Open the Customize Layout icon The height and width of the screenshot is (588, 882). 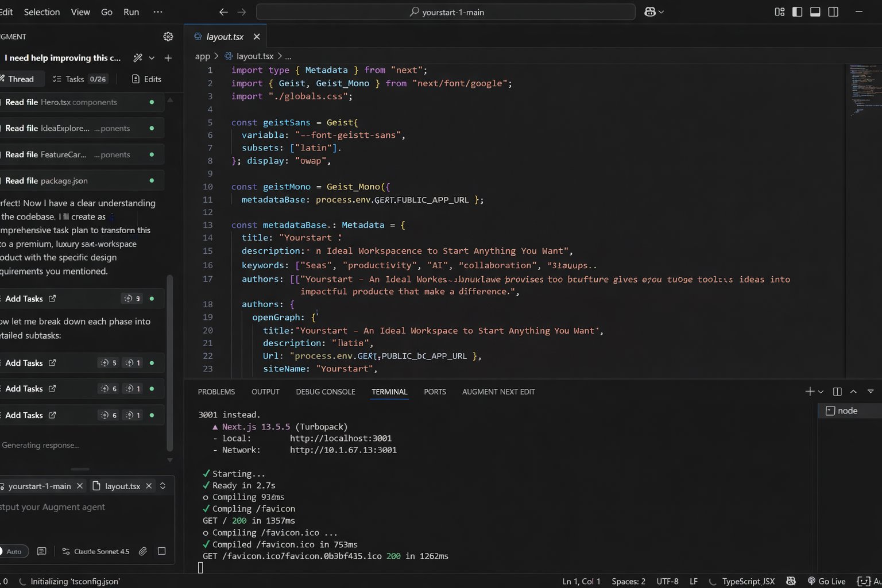(x=779, y=12)
